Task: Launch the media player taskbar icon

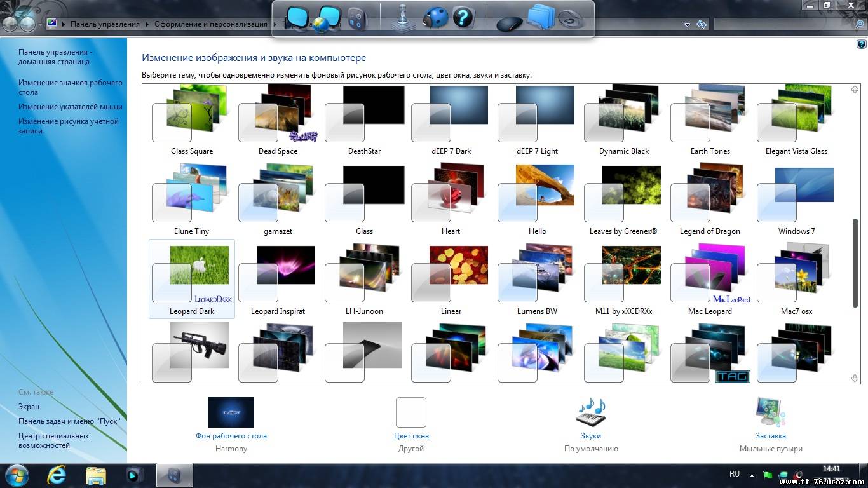Action: [x=135, y=475]
